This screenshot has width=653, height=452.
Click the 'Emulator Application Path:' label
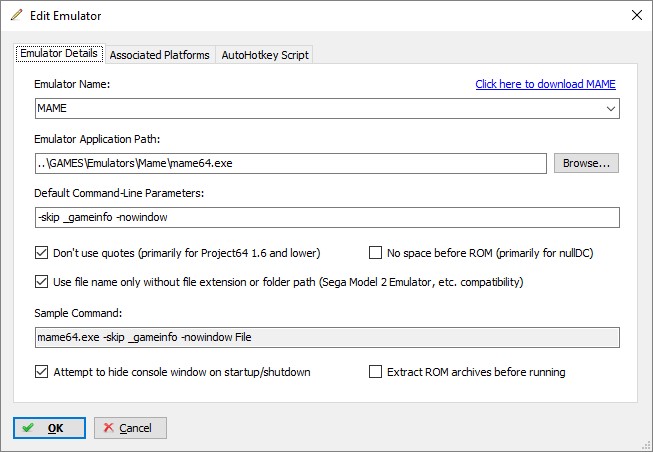point(97,139)
